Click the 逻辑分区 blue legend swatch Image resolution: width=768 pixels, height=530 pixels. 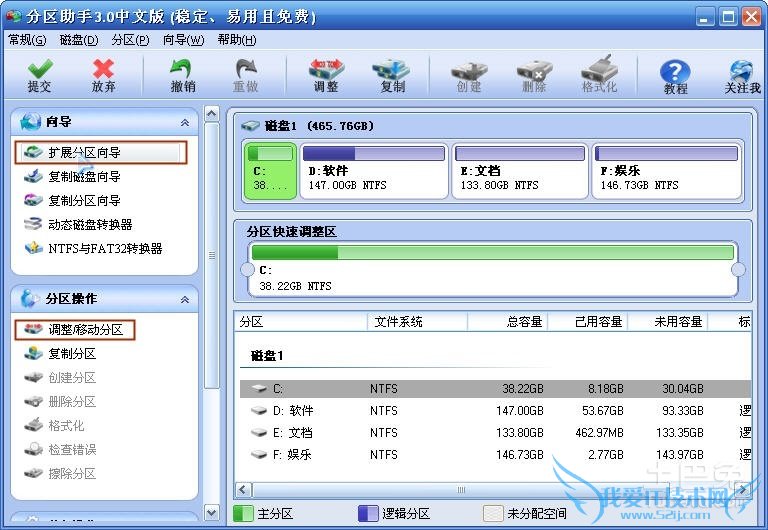(x=368, y=513)
